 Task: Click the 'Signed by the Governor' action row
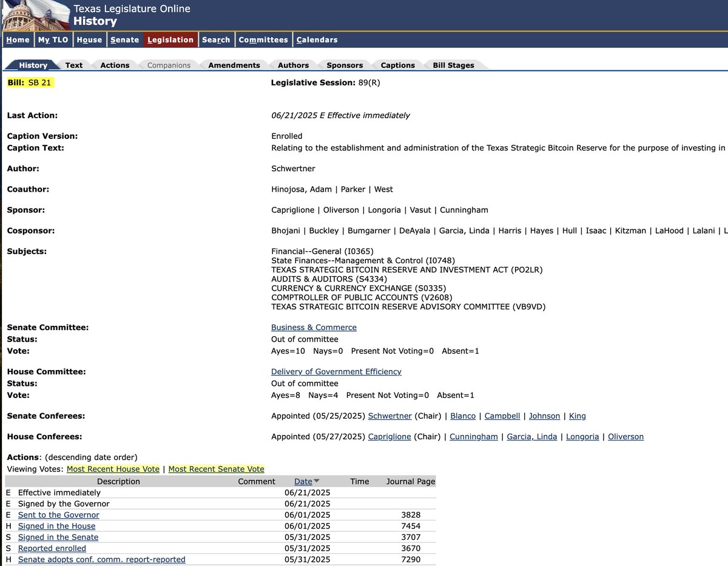click(220, 504)
